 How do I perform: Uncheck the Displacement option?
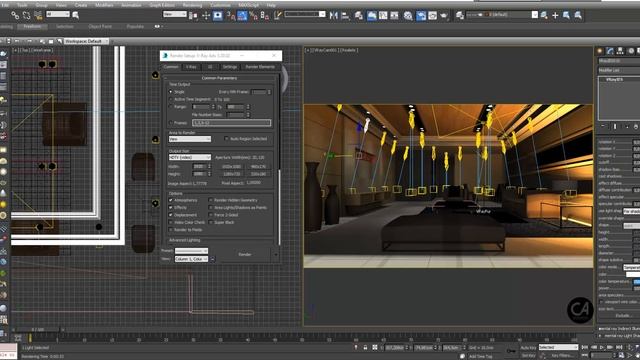pos(171,215)
